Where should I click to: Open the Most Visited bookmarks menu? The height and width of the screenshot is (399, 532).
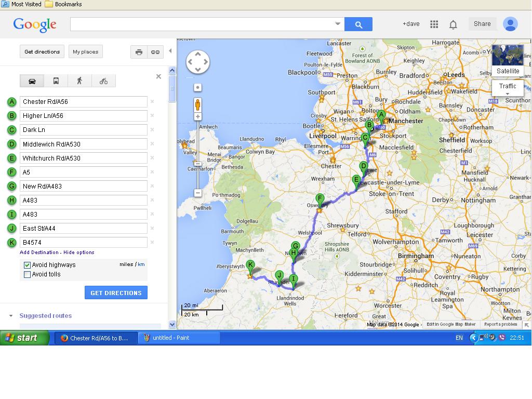[x=22, y=4]
